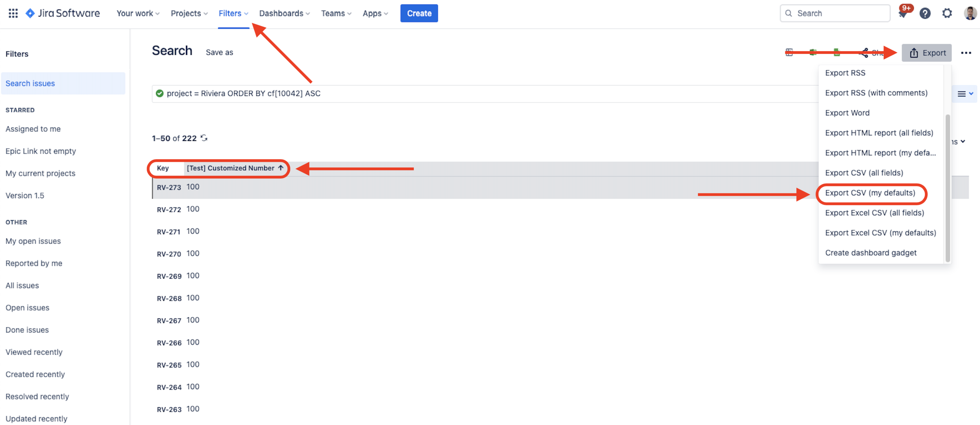Click the refresh results icon beside 222
This screenshot has width=980, height=425.
[x=204, y=138]
